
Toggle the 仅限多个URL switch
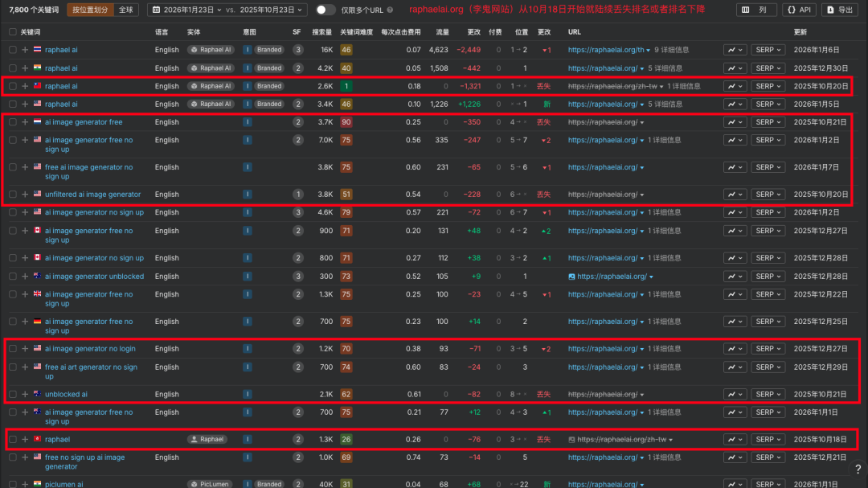pyautogui.click(x=325, y=10)
